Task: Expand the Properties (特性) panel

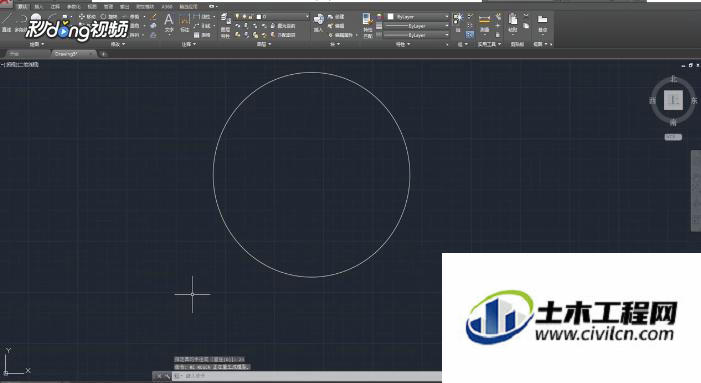Action: 403,44
